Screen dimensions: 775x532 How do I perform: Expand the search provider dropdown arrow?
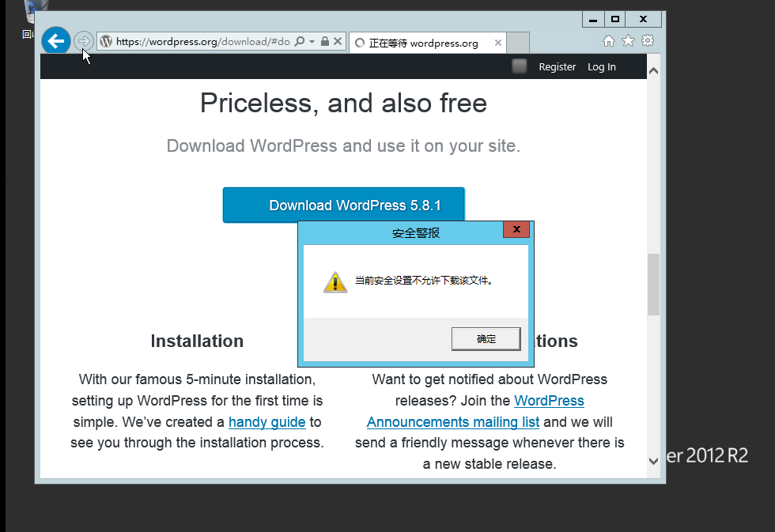(x=310, y=41)
